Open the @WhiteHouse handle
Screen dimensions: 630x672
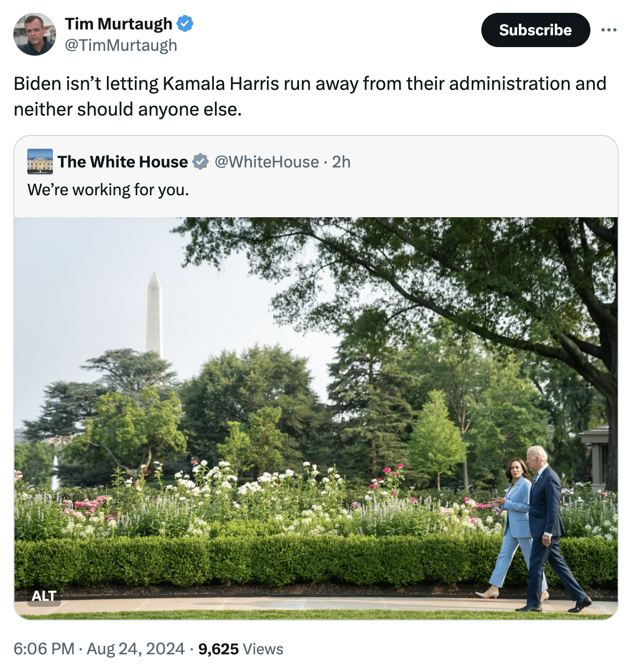tap(267, 162)
